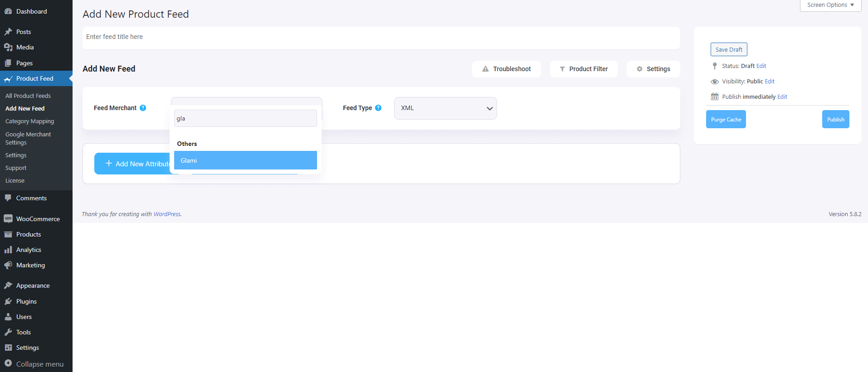Image resolution: width=868 pixels, height=372 pixels.
Task: Click the Products archive icon
Action: (8, 234)
